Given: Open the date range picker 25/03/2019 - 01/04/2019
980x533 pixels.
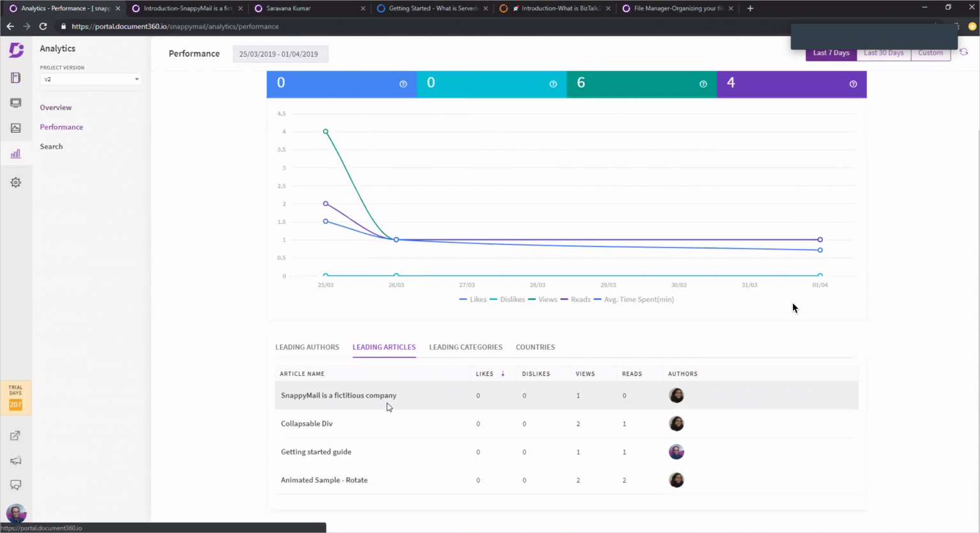Looking at the screenshot, I should tap(279, 54).
